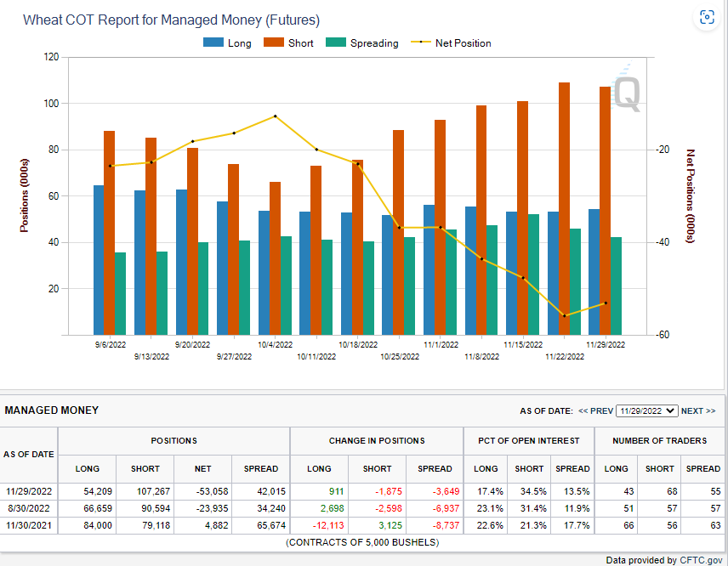Click long position value 54,209

click(x=98, y=491)
